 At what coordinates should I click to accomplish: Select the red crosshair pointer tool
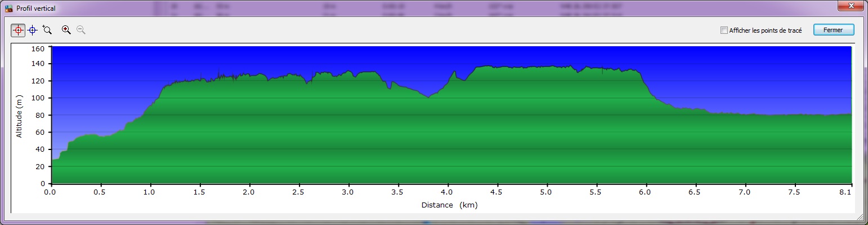(18, 30)
